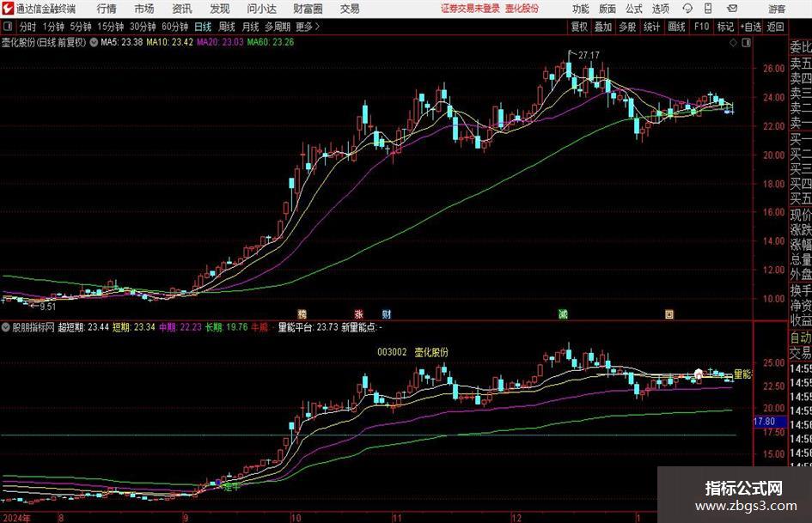This screenshot has height=523, width=812.
Task: Click the 标记 mark button
Action: [725, 27]
